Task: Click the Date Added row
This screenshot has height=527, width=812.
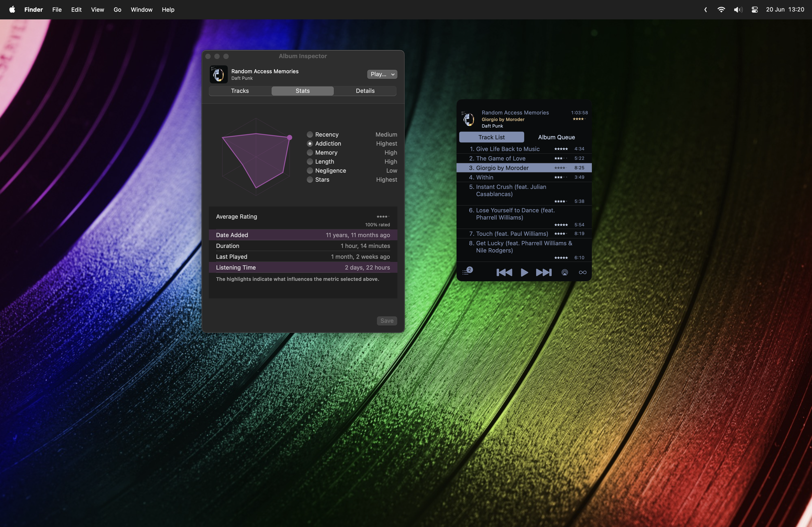Action: (303, 235)
